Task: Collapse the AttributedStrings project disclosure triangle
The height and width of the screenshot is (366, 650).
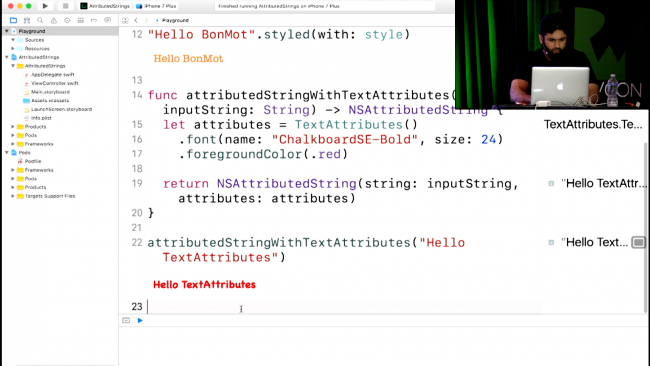Action: click(7, 57)
